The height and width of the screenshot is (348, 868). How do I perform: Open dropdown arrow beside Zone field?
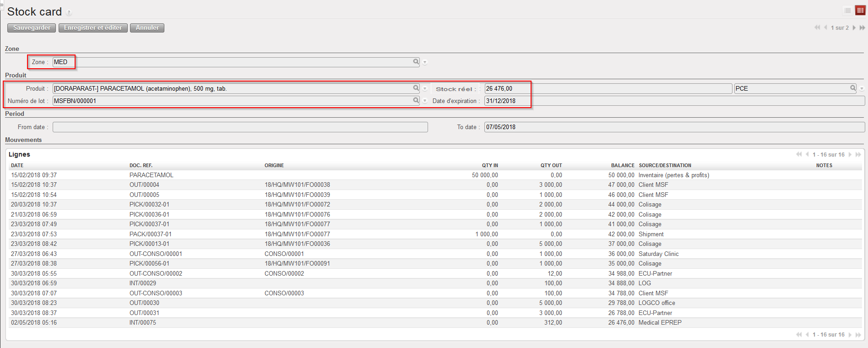click(x=425, y=62)
